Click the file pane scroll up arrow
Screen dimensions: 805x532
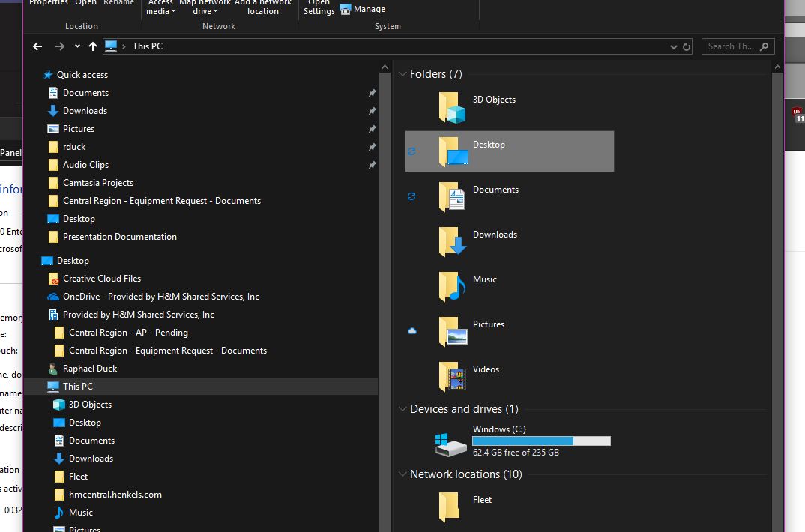click(x=777, y=67)
